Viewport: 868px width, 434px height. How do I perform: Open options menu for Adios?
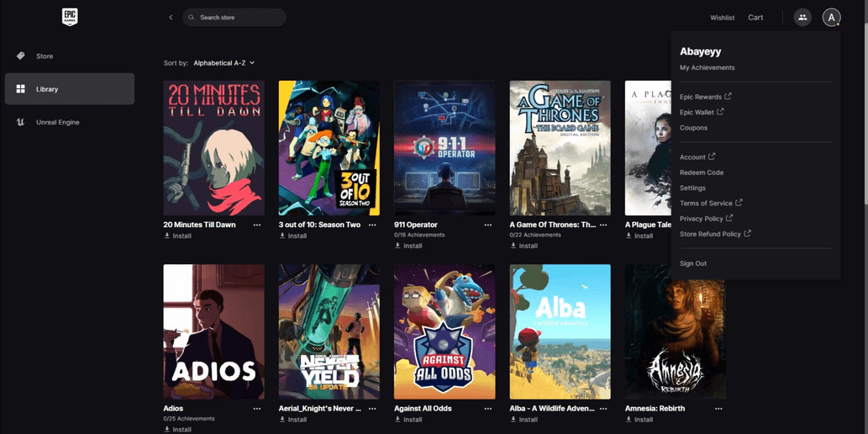point(257,409)
